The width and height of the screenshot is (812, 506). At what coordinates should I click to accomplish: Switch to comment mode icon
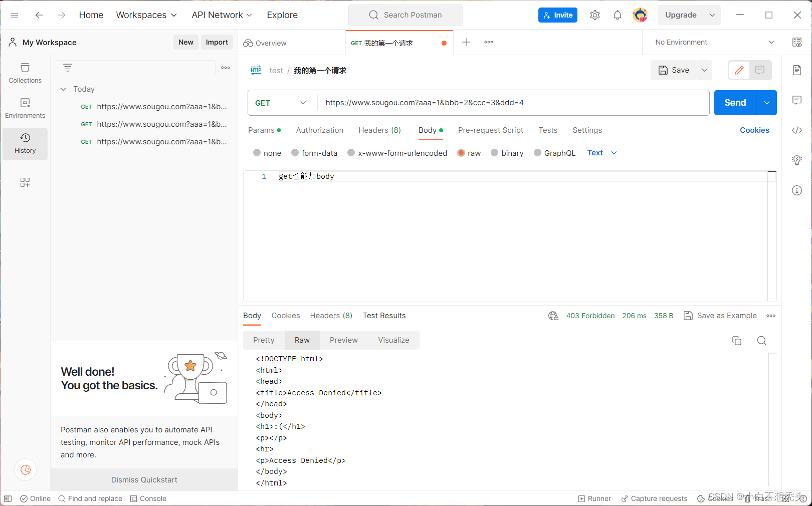point(760,70)
